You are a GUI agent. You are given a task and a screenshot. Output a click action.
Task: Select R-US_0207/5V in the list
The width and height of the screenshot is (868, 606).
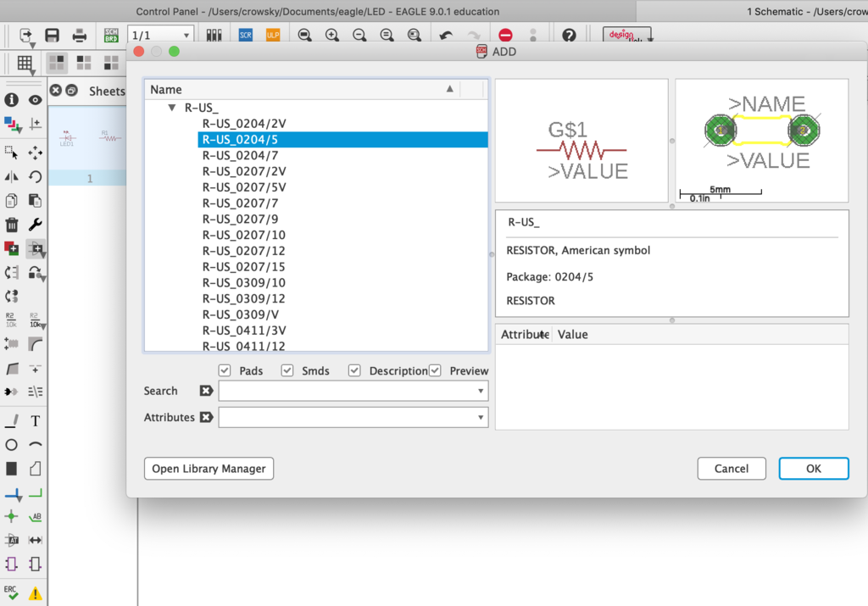click(x=244, y=187)
